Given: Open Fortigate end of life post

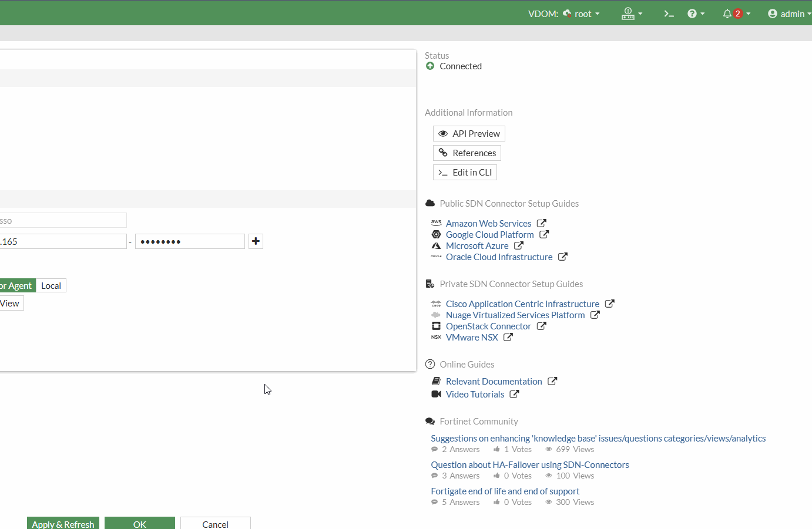Looking at the screenshot, I should click(505, 491).
